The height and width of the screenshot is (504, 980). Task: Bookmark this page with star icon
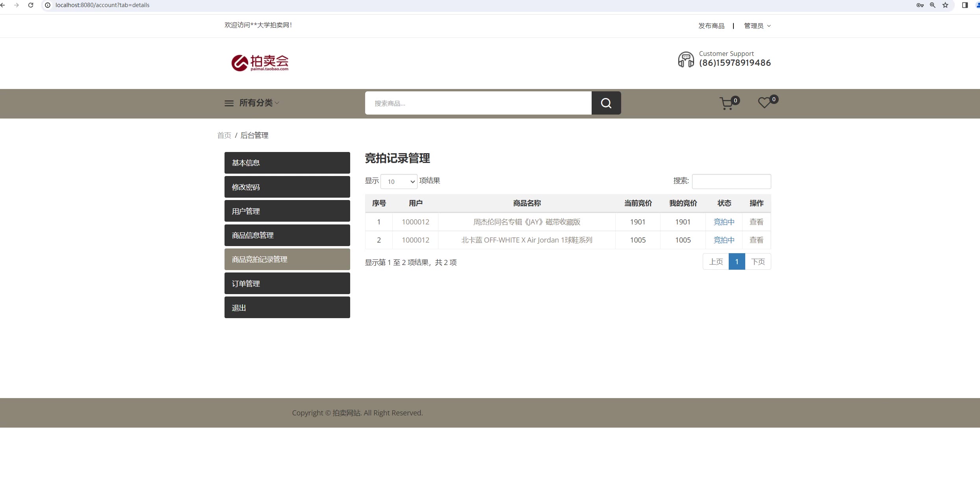point(945,5)
